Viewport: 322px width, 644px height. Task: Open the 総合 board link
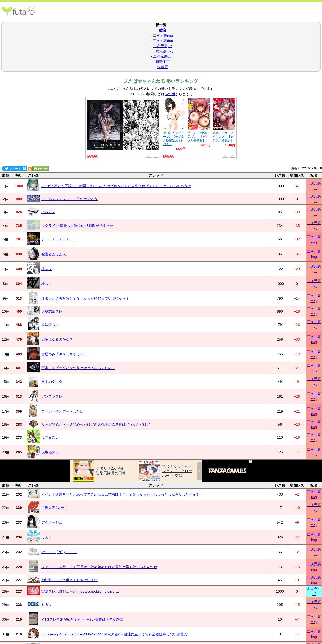[x=163, y=30]
